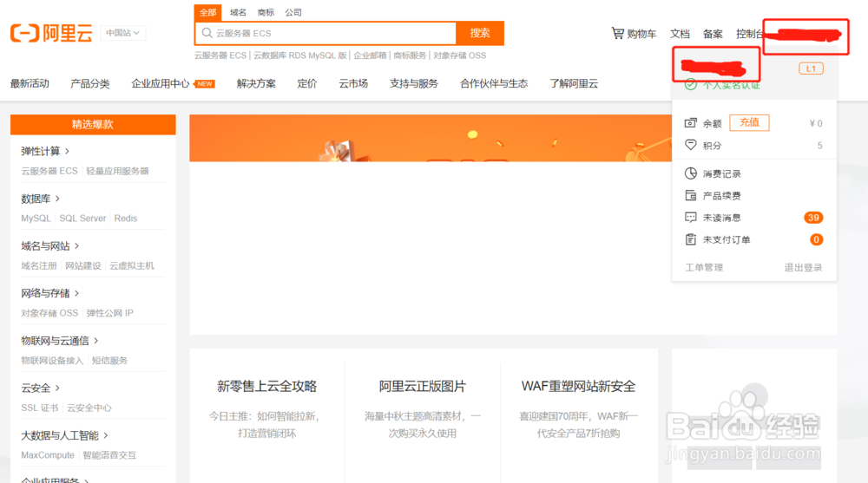Image resolution: width=868 pixels, height=483 pixels.
Task: Open the 企业应用中心 menu
Action: tap(161, 83)
